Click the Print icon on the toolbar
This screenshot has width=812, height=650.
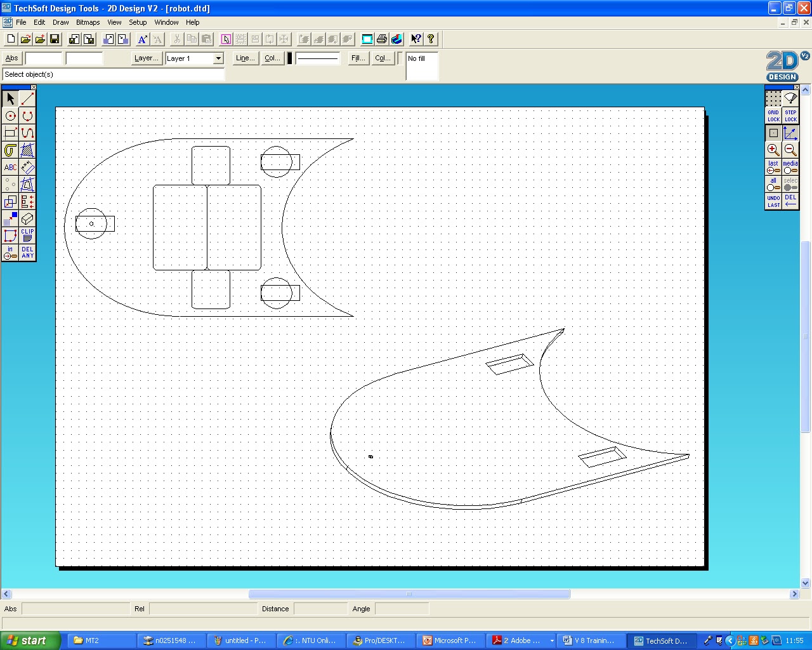[x=381, y=39]
